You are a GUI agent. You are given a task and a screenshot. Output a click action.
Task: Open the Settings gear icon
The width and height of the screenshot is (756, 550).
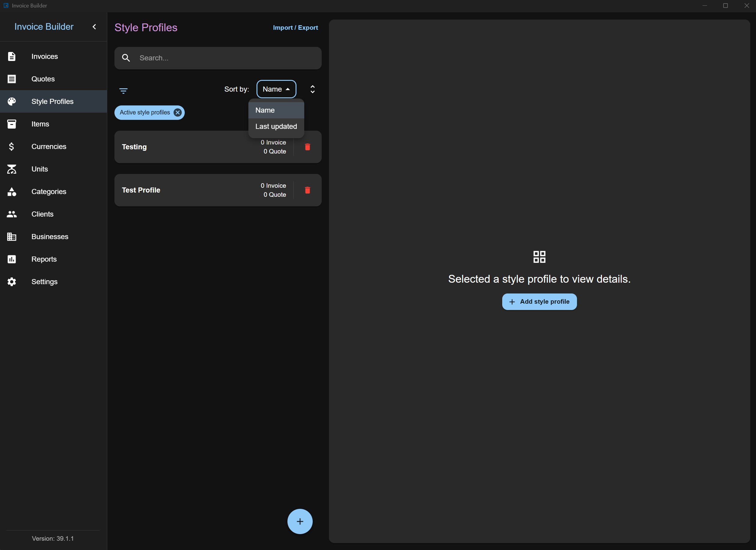[12, 282]
